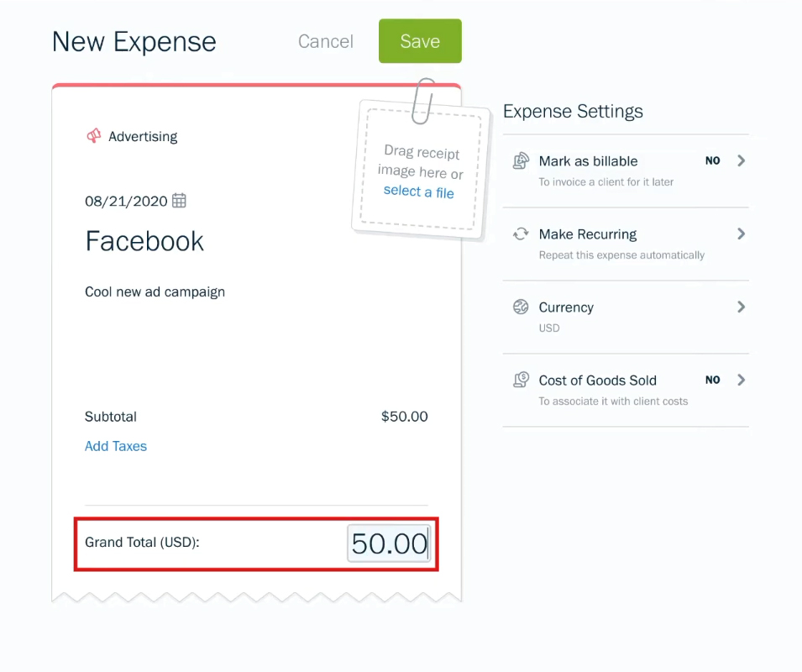This screenshot has height=672, width=802.
Task: Click the Make Recurring arrows icon
Action: click(x=521, y=234)
